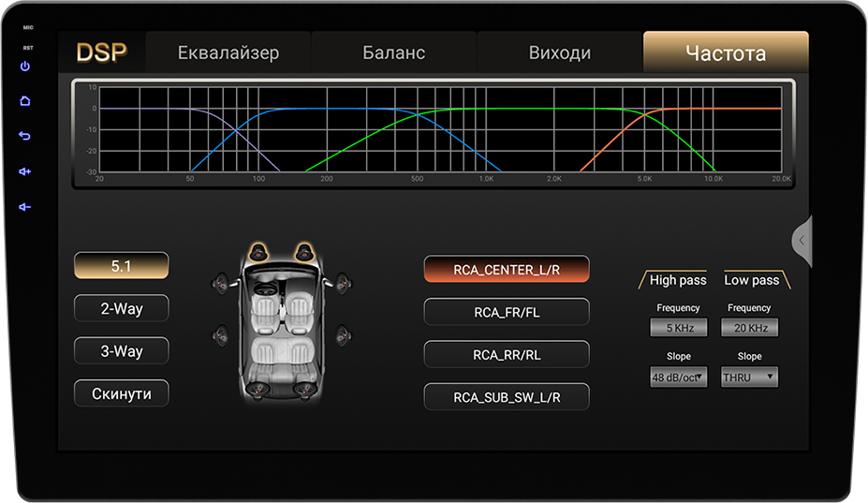Select the rear-right subwoofer speaker icon

point(302,390)
